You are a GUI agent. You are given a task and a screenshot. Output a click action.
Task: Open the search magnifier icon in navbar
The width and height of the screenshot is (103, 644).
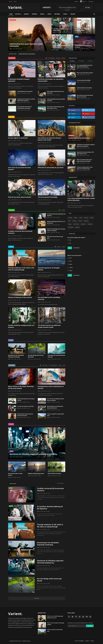(x=94, y=14)
